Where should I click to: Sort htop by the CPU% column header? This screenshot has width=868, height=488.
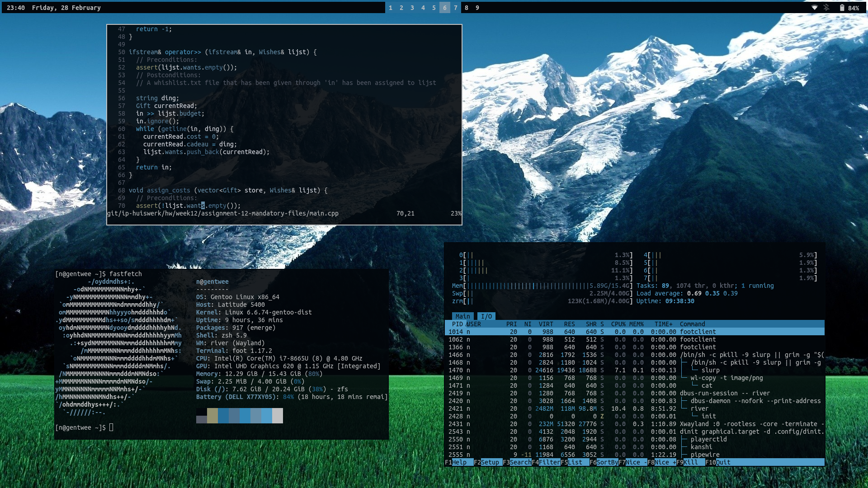618,324
